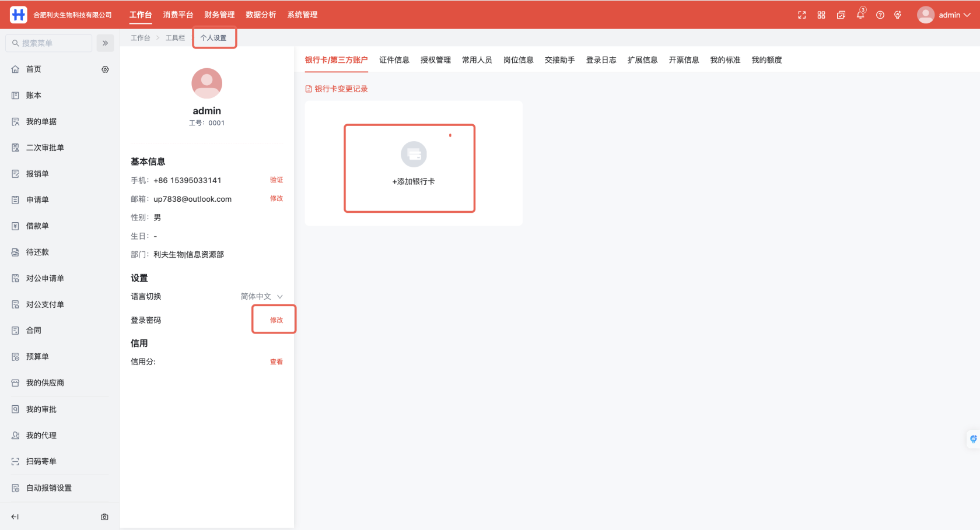The image size is (980, 530).
Task: Open the notification bell with badge 3
Action: point(860,15)
